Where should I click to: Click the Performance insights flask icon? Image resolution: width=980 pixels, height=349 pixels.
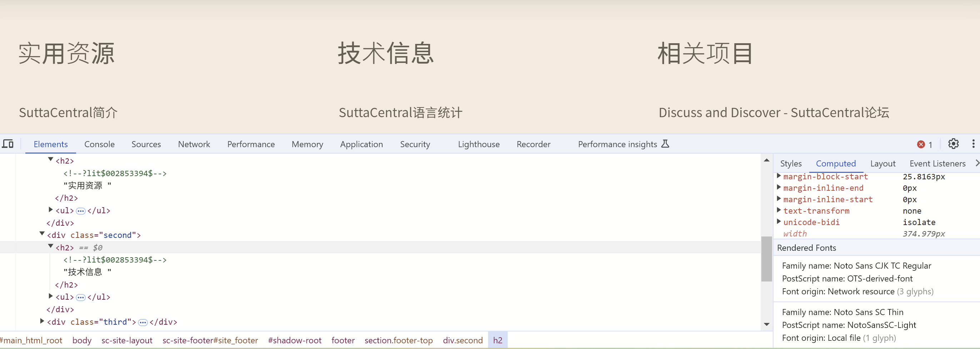(665, 144)
